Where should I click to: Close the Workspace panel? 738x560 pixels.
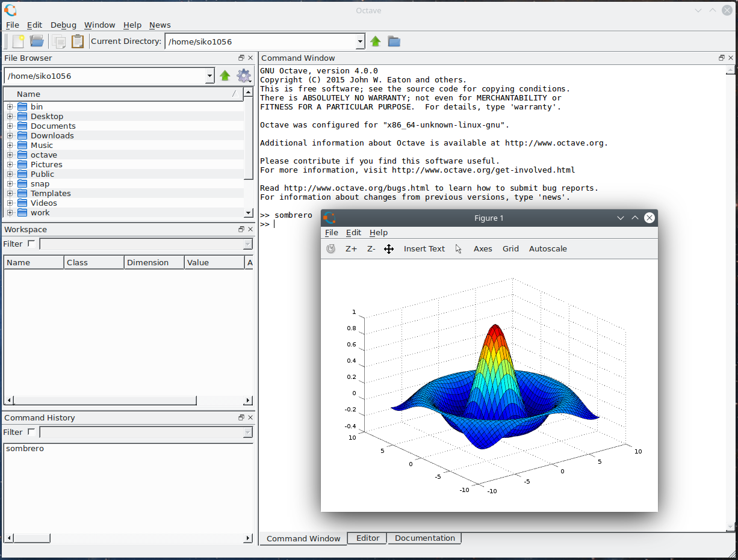(250, 229)
